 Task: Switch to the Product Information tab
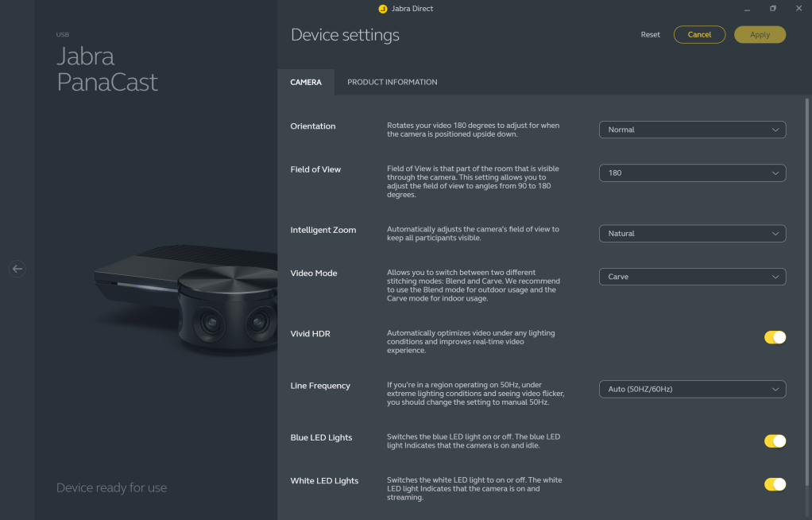tap(392, 82)
